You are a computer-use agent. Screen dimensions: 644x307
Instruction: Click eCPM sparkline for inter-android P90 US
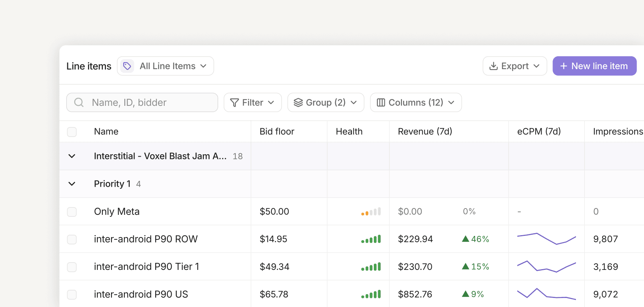547,294
